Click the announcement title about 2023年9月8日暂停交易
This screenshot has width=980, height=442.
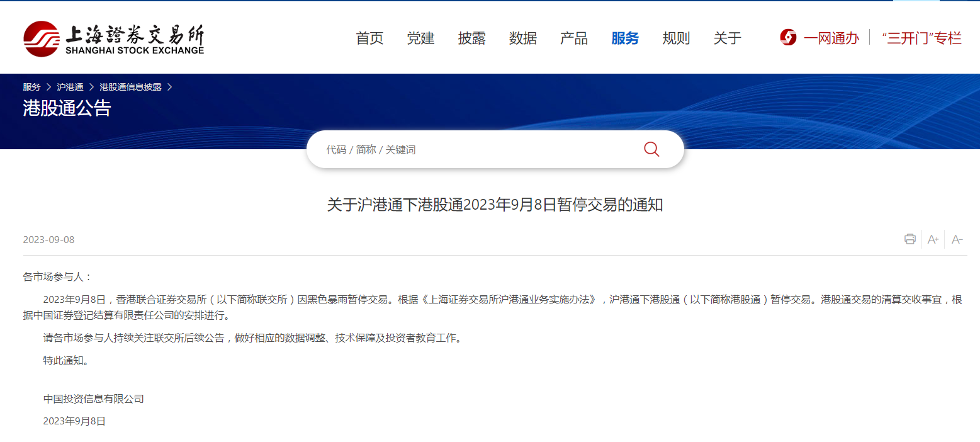tap(495, 205)
